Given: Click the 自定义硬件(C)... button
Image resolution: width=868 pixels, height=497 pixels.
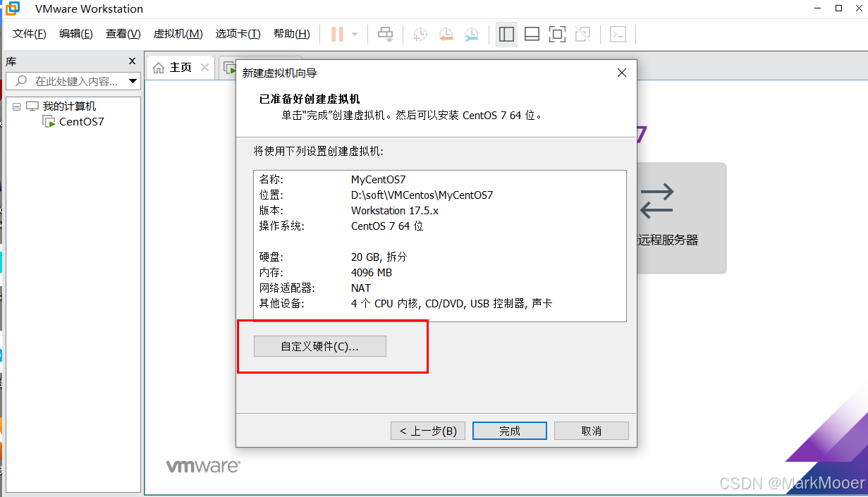Looking at the screenshot, I should (319, 346).
